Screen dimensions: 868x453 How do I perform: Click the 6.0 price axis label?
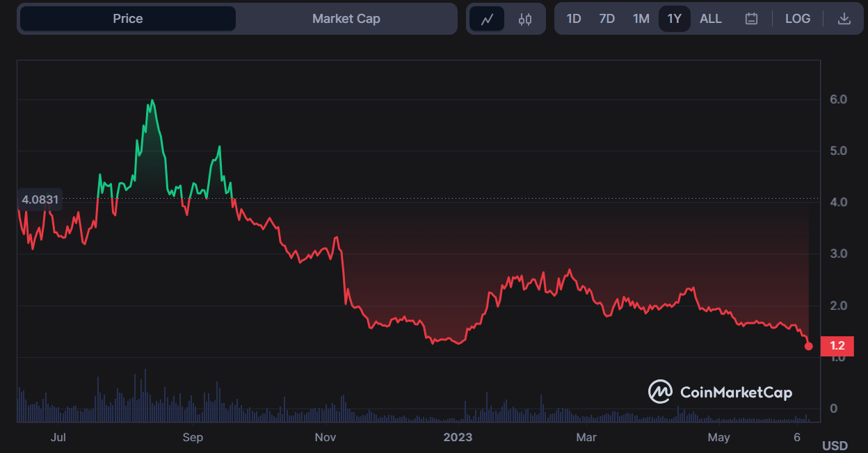point(838,99)
